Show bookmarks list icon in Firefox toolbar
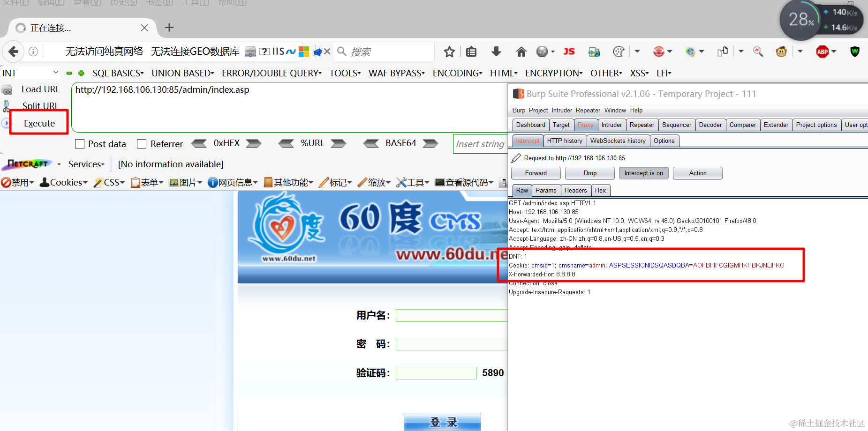 [x=471, y=52]
